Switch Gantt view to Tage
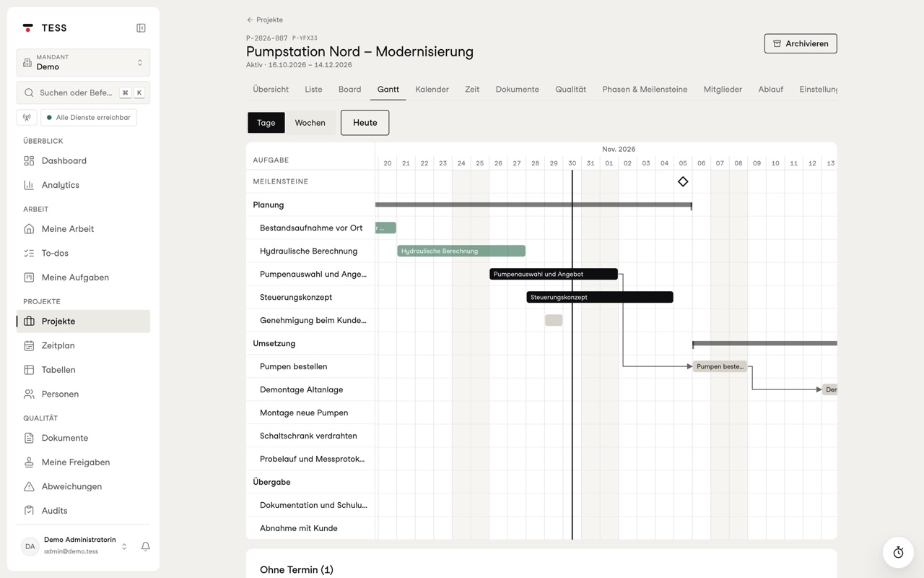Viewport: 924px width, 578px height. click(266, 123)
